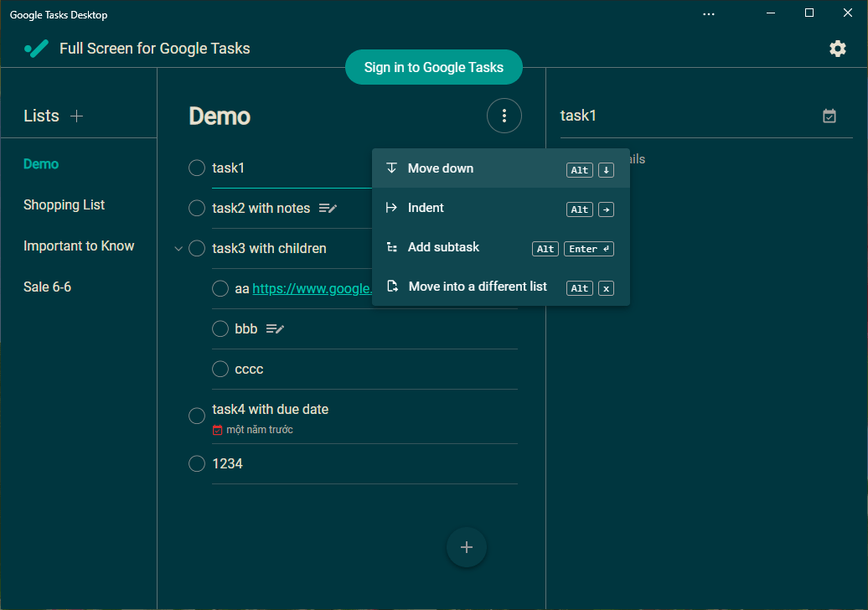Open the Shopping List list
This screenshot has width=868, height=610.
[65, 204]
